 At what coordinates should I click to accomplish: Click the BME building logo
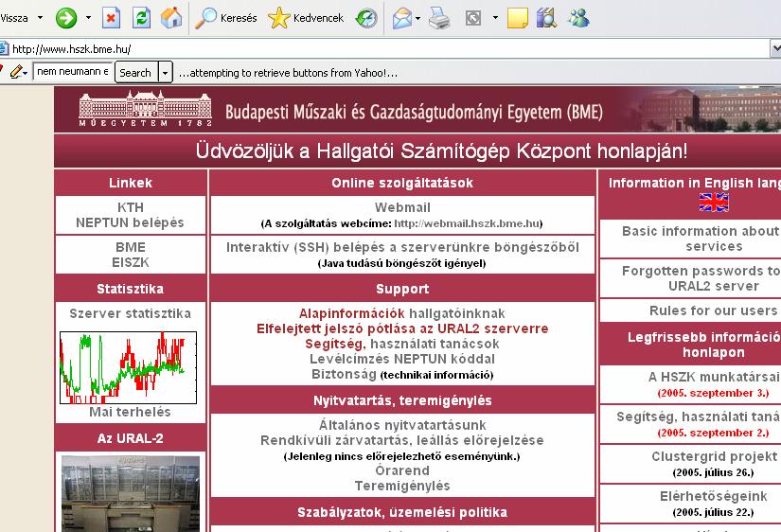click(x=146, y=109)
